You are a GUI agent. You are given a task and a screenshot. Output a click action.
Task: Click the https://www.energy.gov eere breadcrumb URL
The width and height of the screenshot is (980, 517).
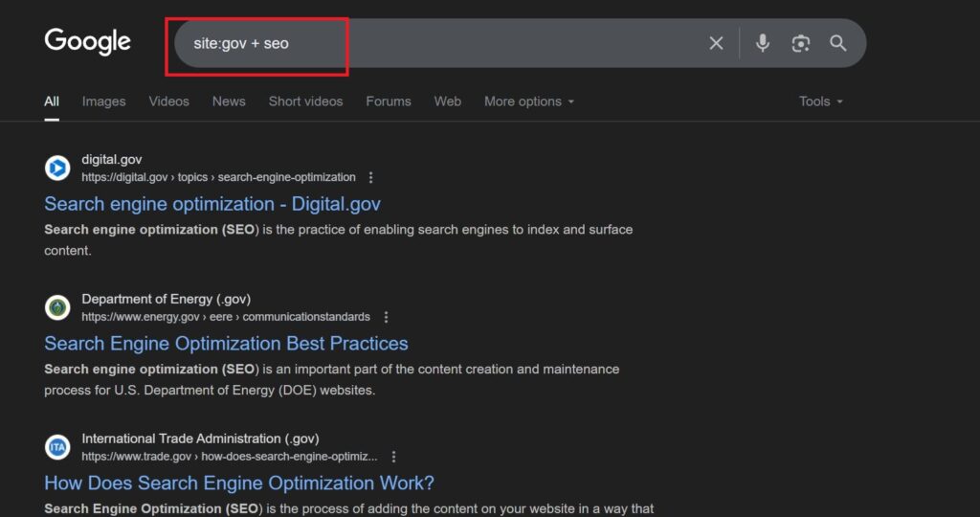coord(226,317)
